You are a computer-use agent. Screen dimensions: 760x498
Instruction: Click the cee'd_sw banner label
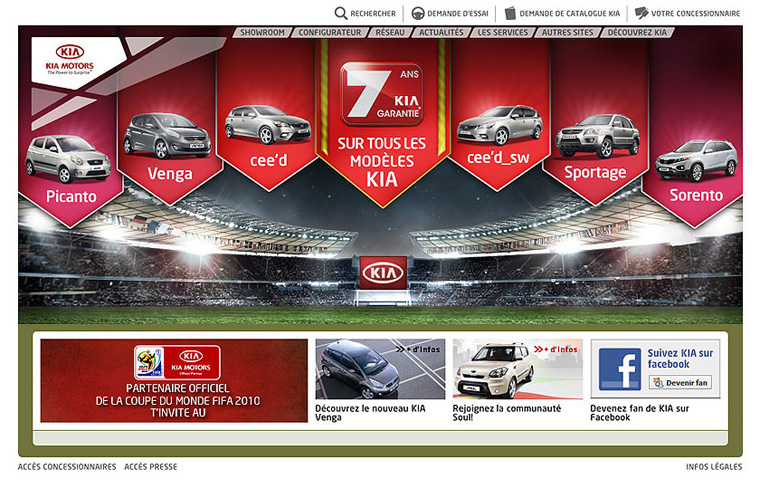[x=498, y=158]
